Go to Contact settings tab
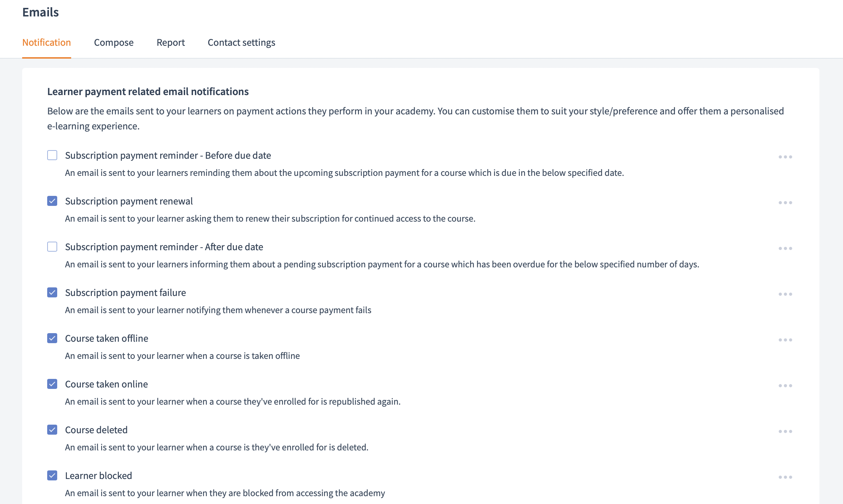Viewport: 843px width, 504px height. [241, 43]
